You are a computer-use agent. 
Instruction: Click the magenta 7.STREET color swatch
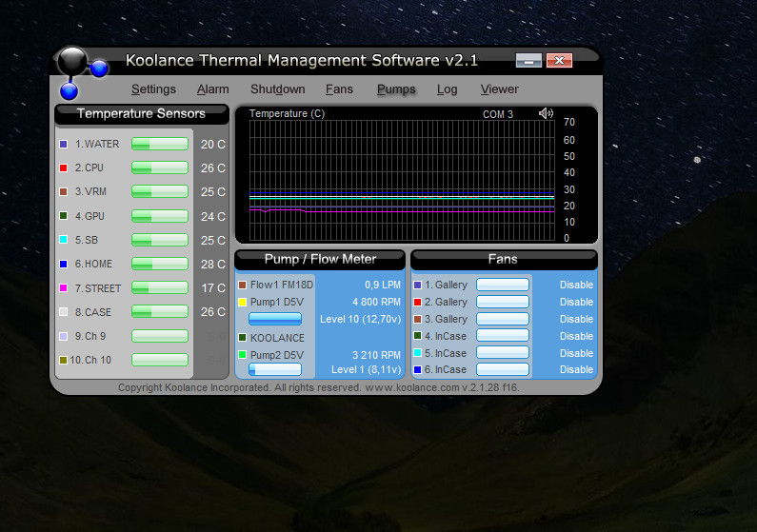(x=63, y=288)
